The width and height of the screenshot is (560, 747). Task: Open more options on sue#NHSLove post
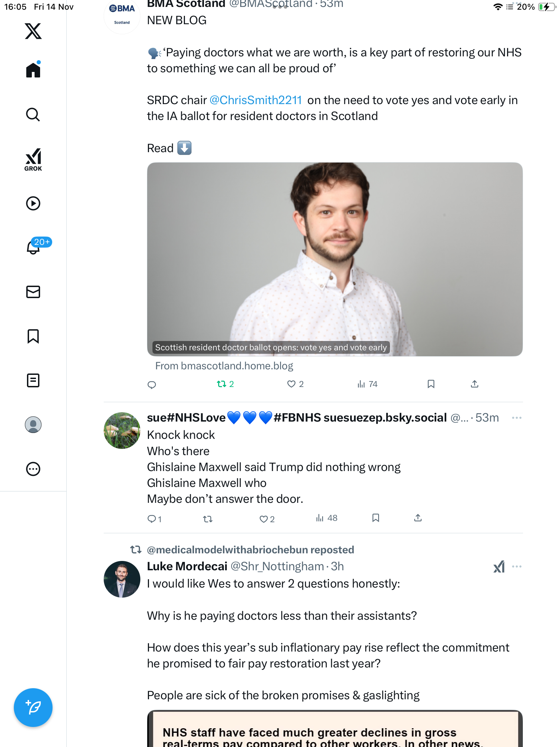[517, 418]
